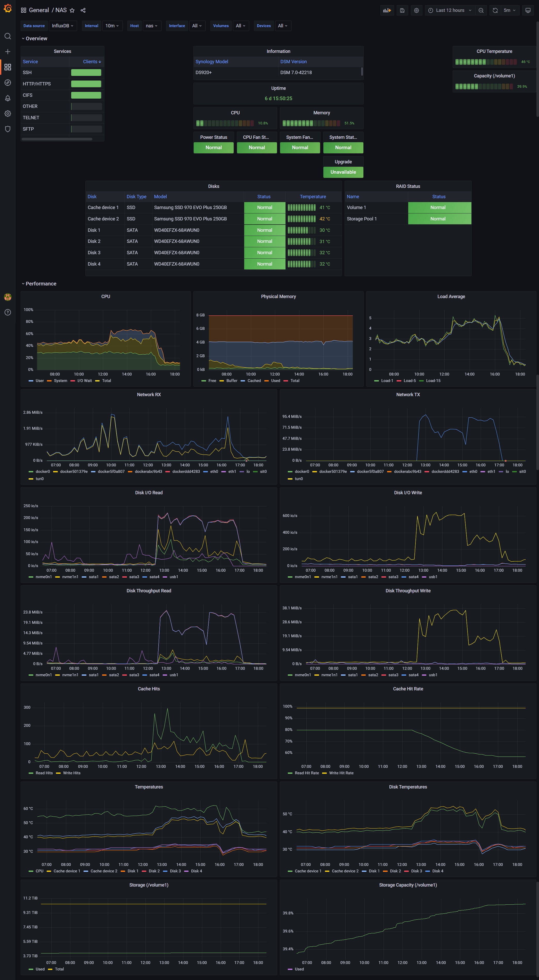This screenshot has width=539, height=980.
Task: Sort Services table by Service column
Action: point(30,62)
